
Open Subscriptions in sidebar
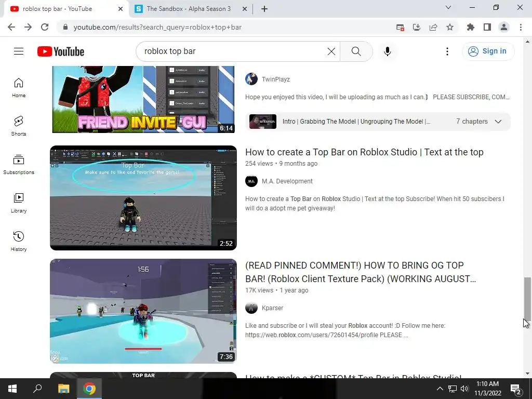click(19, 165)
